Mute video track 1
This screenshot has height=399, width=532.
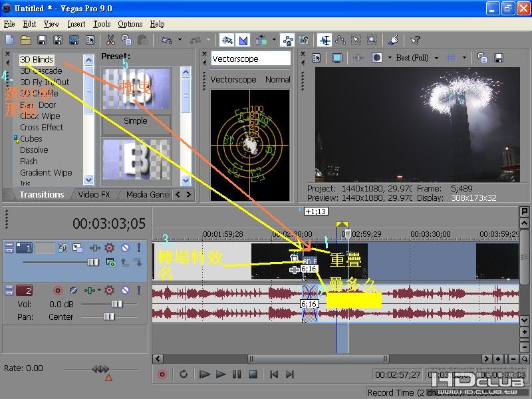click(125, 247)
